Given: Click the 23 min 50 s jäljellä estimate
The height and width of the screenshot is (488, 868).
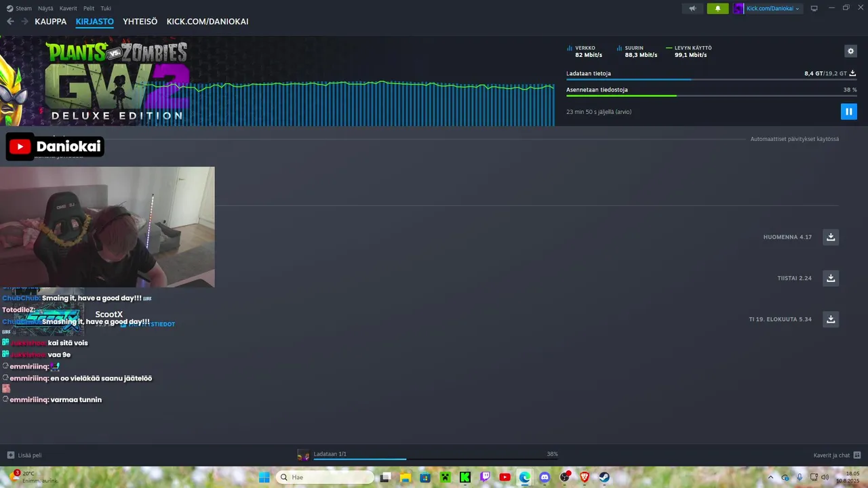Looking at the screenshot, I should [599, 112].
